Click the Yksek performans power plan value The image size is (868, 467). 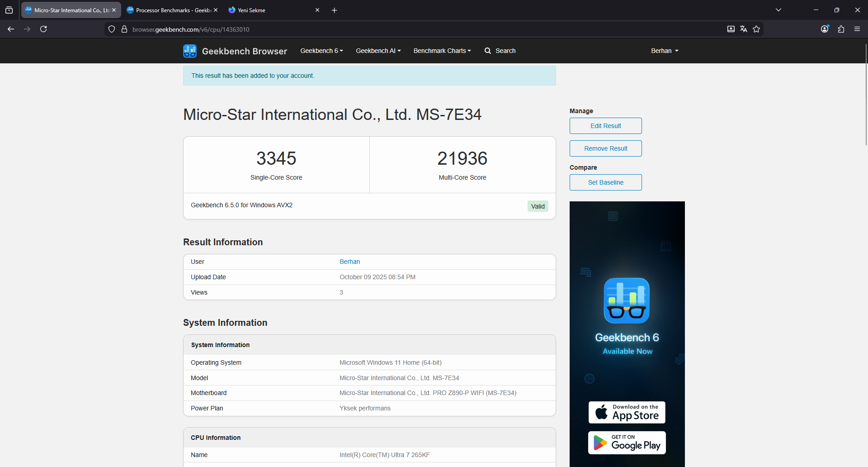pos(365,408)
